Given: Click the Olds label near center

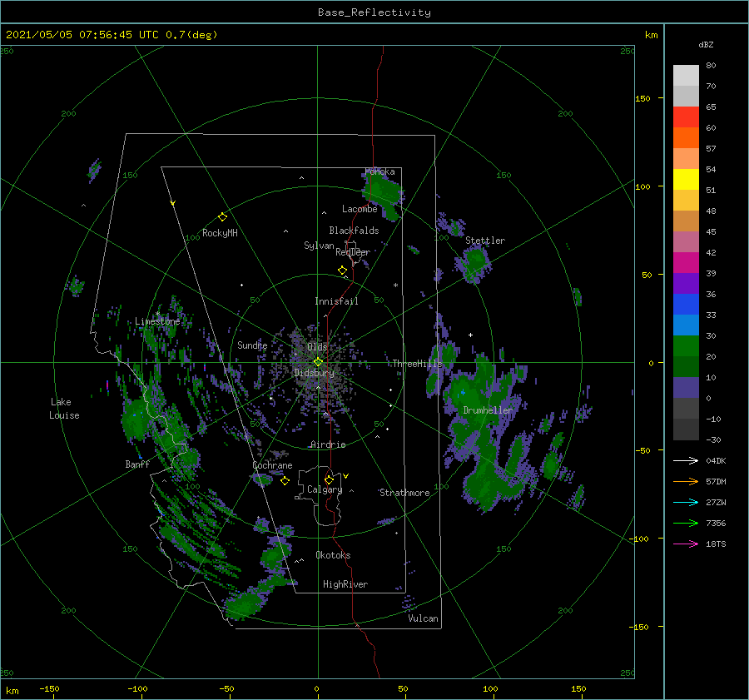Looking at the screenshot, I should coord(317,346).
